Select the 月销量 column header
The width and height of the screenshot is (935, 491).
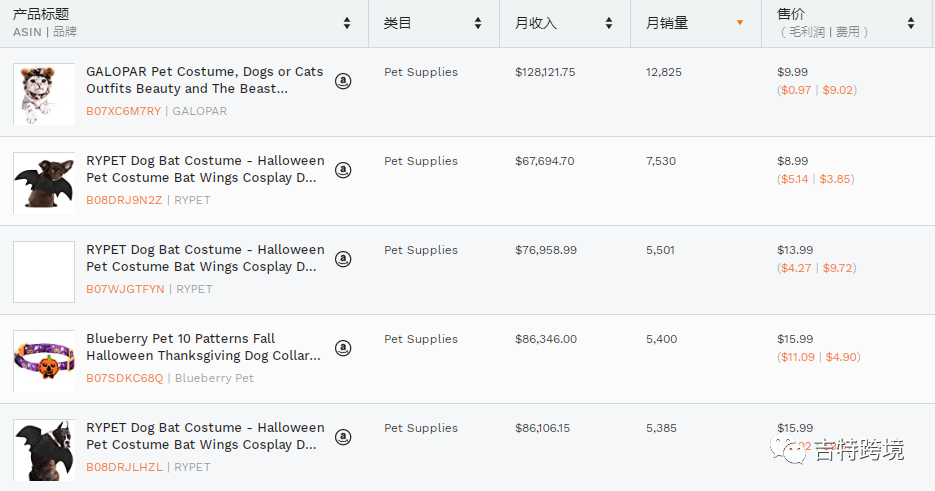(667, 23)
